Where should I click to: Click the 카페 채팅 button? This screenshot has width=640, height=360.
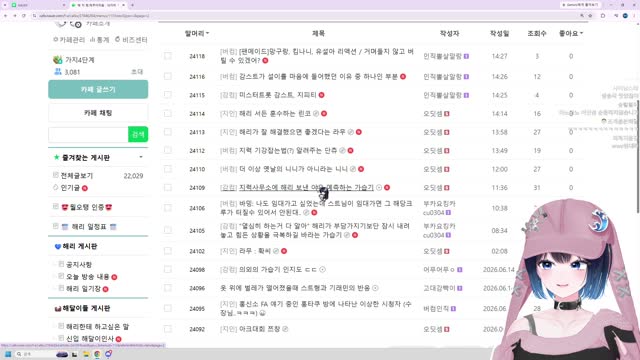98,113
